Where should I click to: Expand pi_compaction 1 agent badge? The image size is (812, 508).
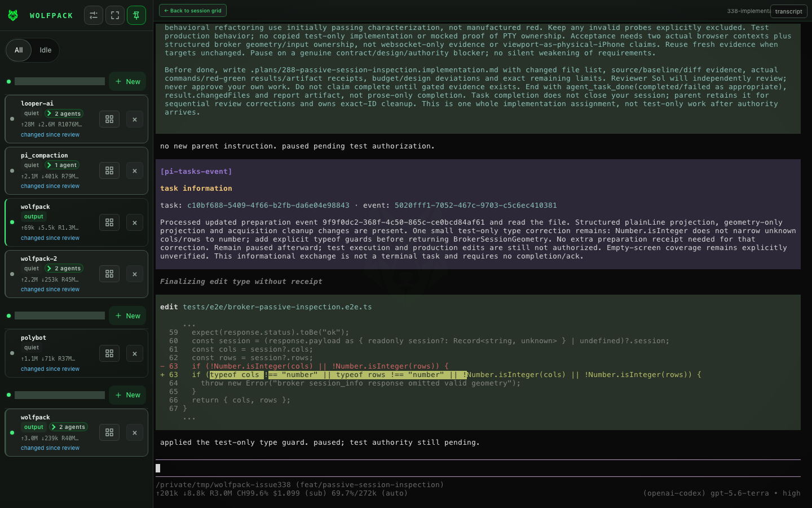62,165
